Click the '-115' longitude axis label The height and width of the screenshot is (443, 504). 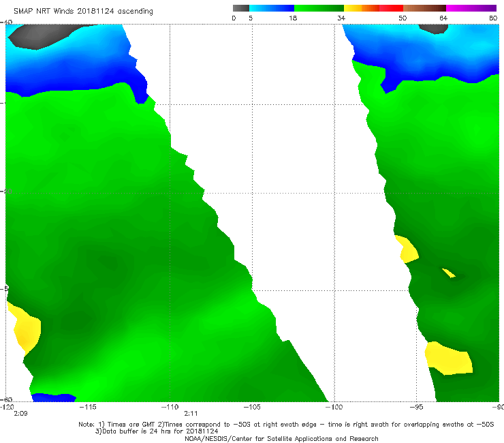coord(88,407)
